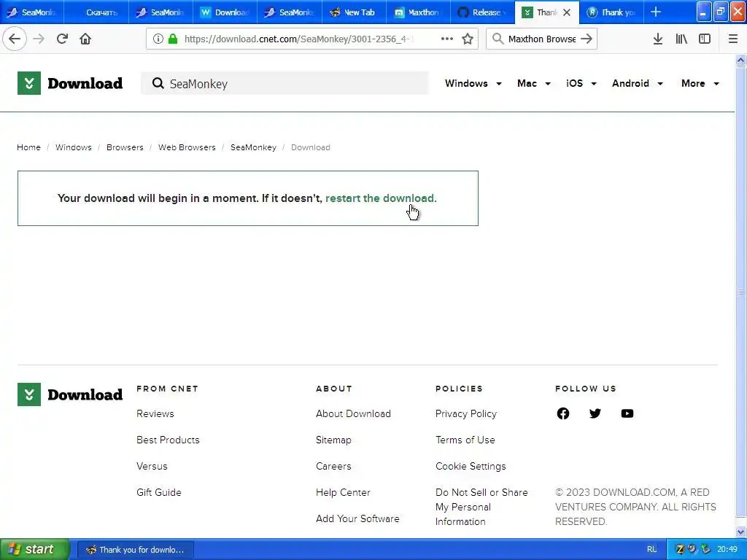Click the green Download logo in header
This screenshot has width=747, height=560.
(70, 83)
